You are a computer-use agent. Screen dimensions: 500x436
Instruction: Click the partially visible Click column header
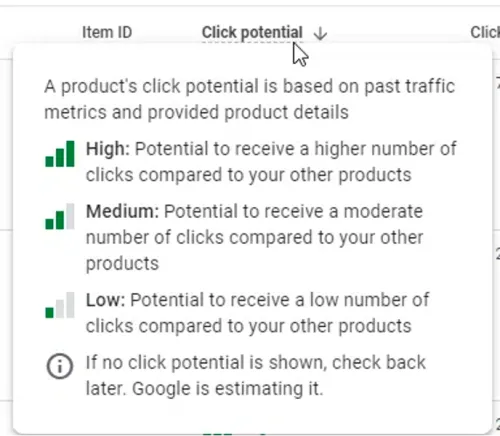[485, 32]
